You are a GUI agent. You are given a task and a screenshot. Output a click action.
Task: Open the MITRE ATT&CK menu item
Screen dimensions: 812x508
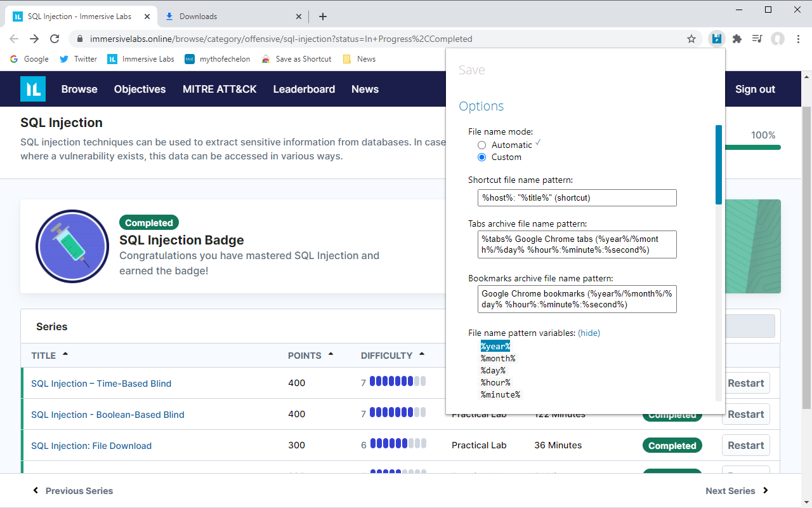pyautogui.click(x=219, y=89)
